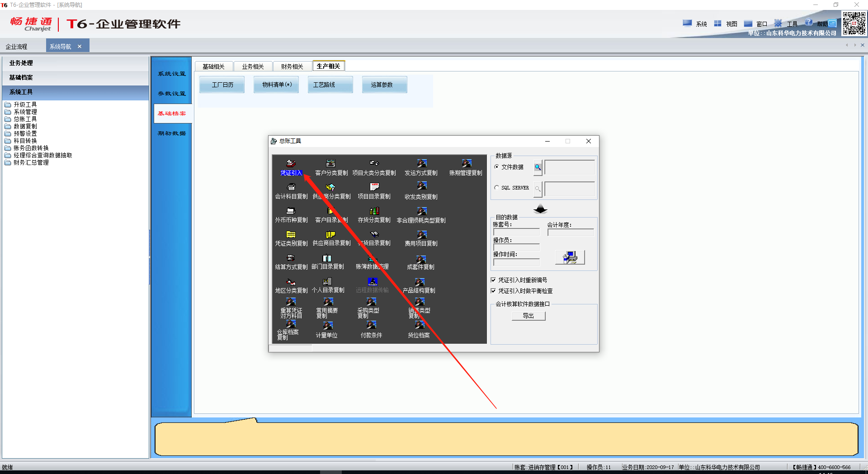Select SQL SERVER radio button
868x474 pixels.
tap(497, 187)
